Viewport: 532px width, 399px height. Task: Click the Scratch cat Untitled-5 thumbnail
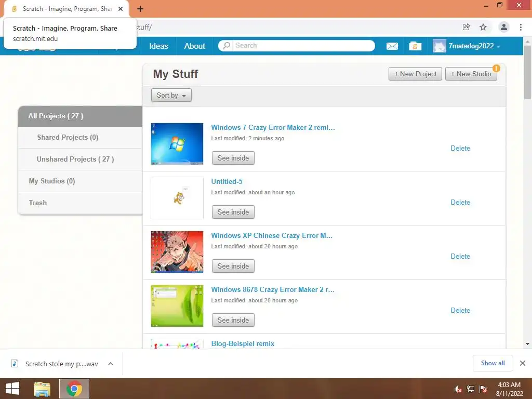[177, 198]
